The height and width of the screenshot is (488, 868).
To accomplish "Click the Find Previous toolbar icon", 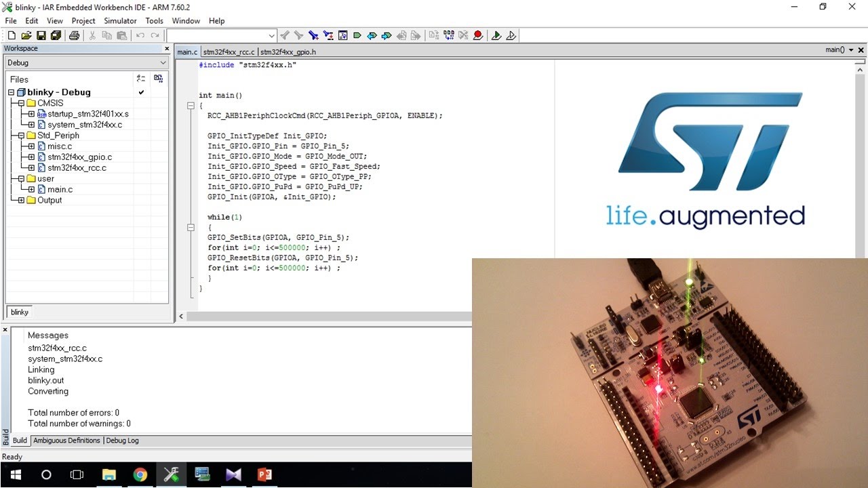I will [x=285, y=35].
